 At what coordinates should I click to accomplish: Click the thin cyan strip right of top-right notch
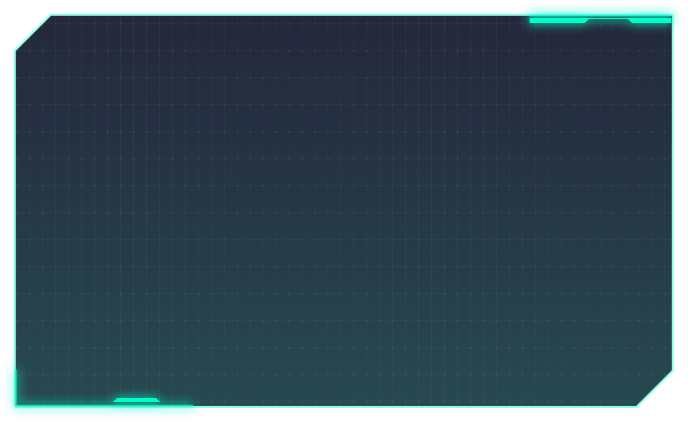650,20
